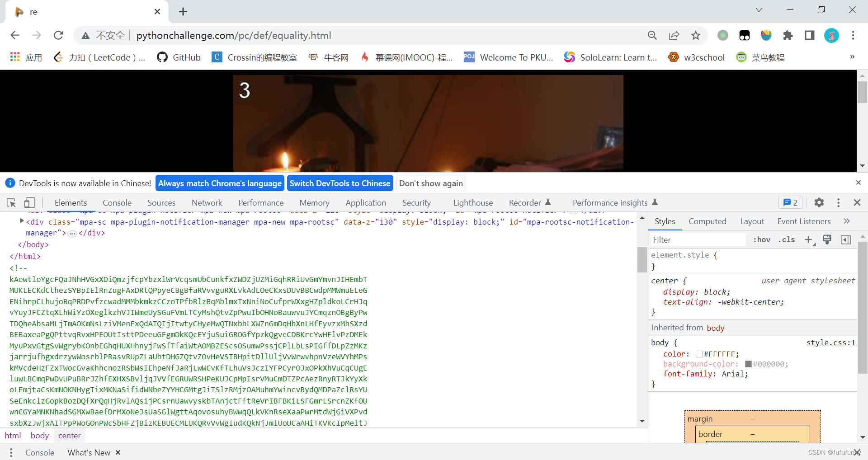Open the bookmarks overflow chevron
Screen dimensions: 868x460
[x=852, y=57]
